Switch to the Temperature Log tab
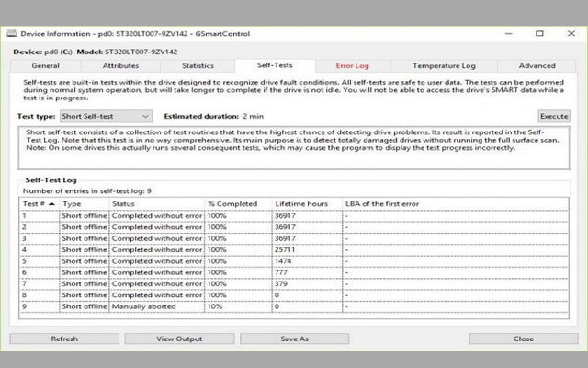 point(444,65)
